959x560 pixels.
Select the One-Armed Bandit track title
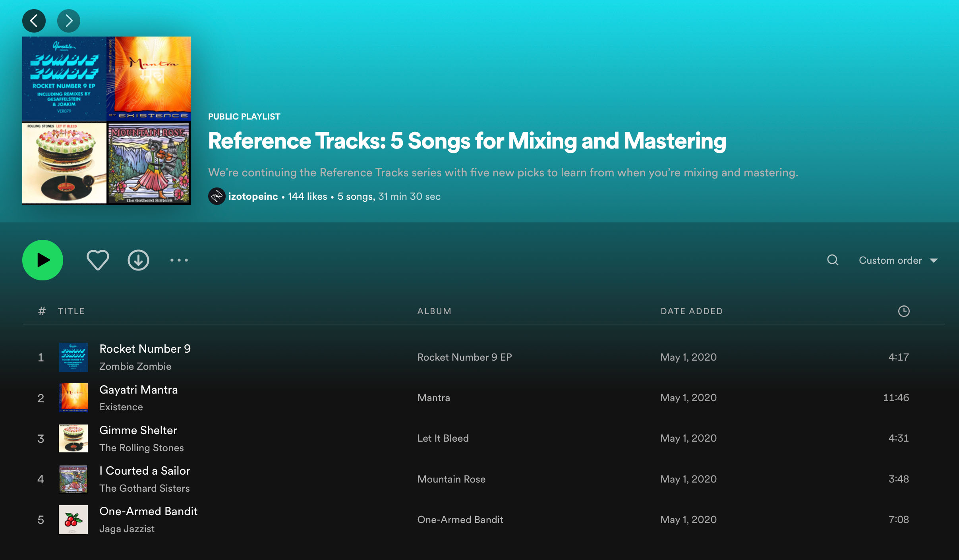(x=149, y=511)
